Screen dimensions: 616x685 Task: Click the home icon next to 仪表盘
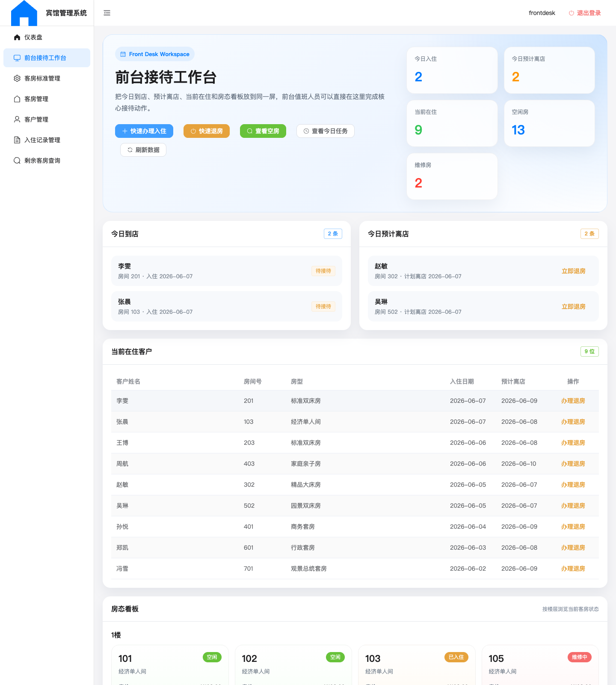pos(17,37)
